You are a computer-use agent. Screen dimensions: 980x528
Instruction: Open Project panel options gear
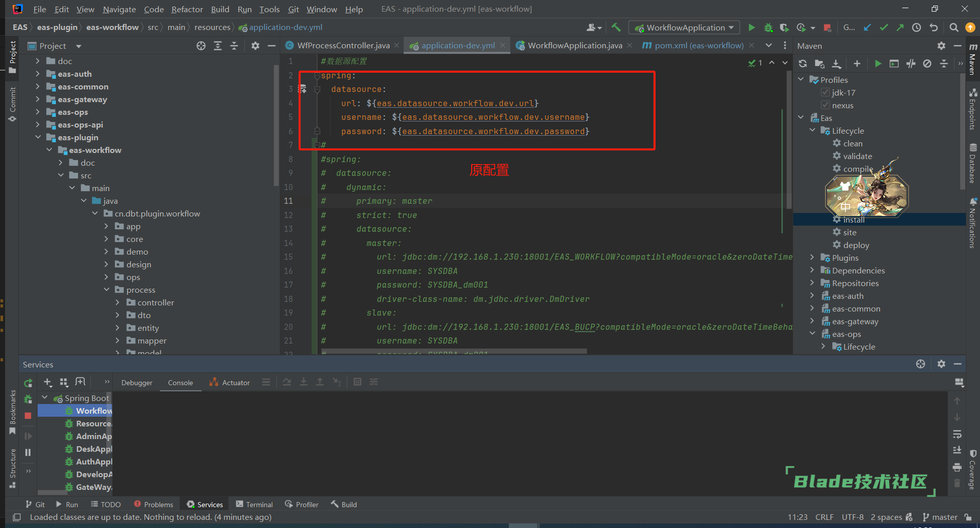tap(255, 46)
